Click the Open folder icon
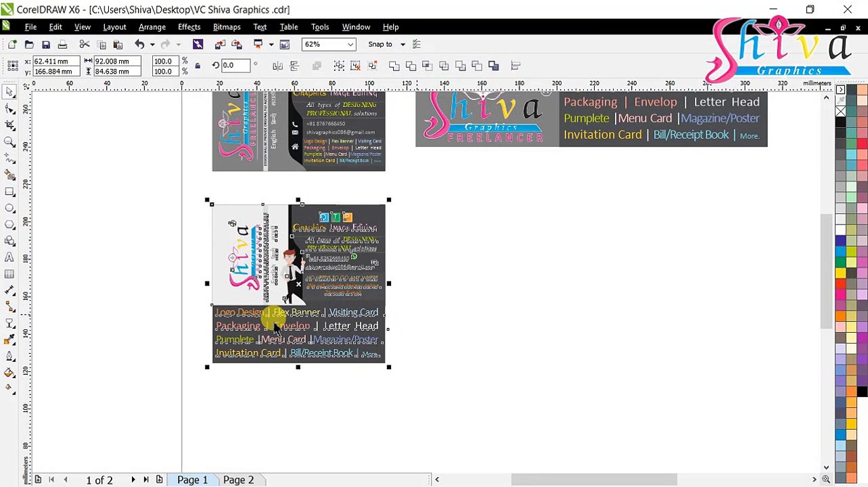 point(29,45)
